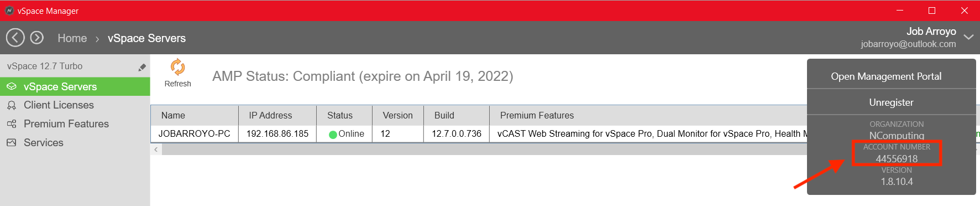Image resolution: width=980 pixels, height=206 pixels.
Task: Click the Premium Features sidebar icon
Action: (x=12, y=124)
